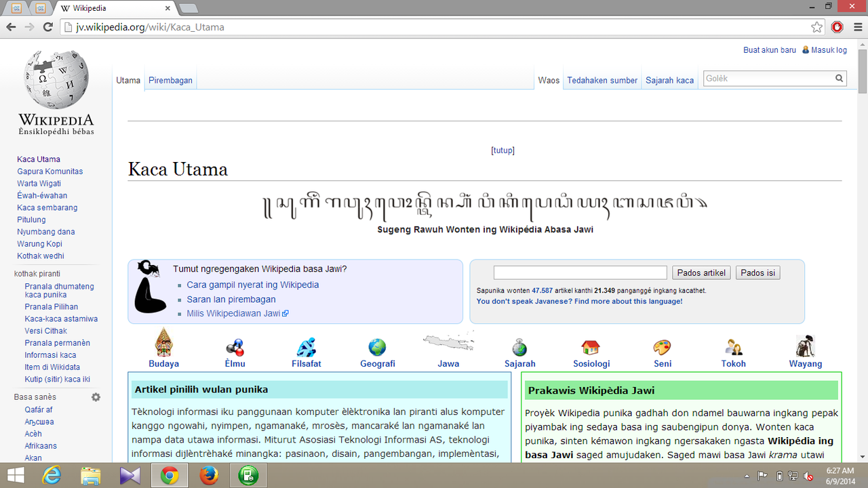Open the Geografi globe icon
868x488 pixels.
tap(377, 347)
